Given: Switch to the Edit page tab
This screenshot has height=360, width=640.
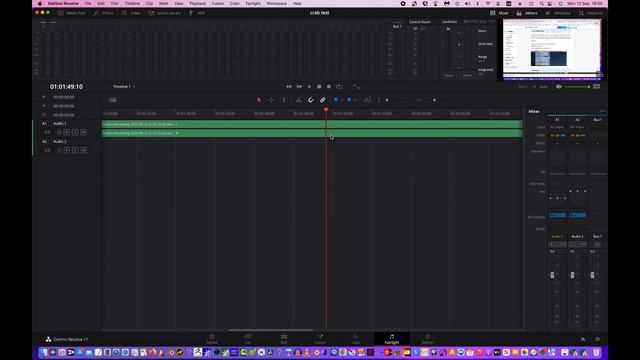Looking at the screenshot, I should pos(284,339).
